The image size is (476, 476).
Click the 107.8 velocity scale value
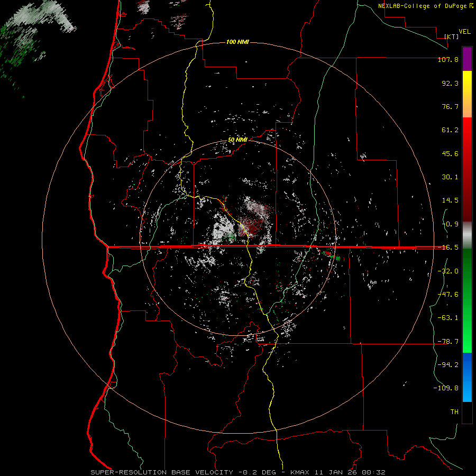coord(448,59)
